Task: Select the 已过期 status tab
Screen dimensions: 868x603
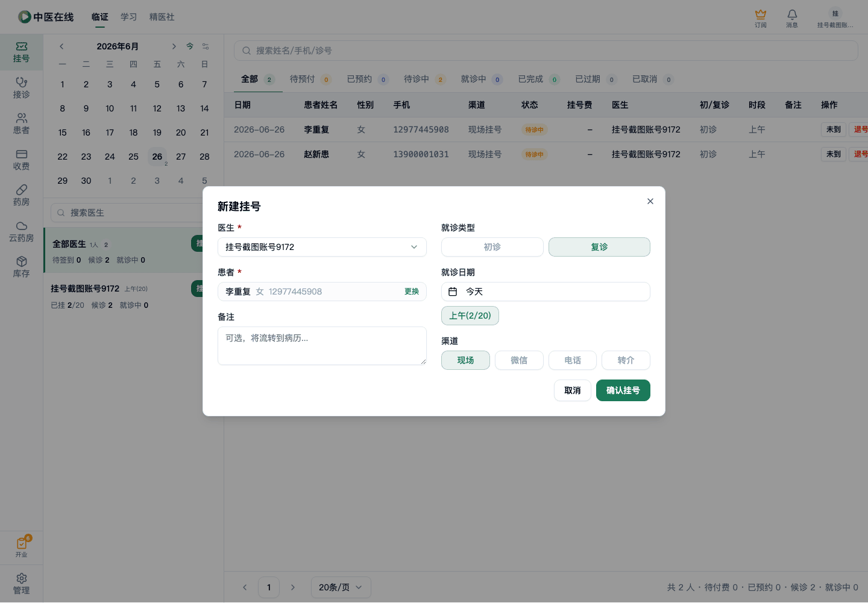Action: click(596, 79)
